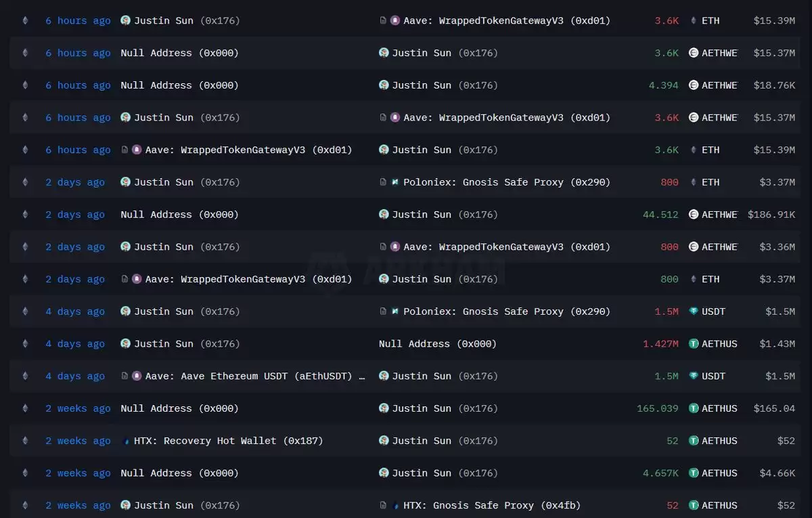
Task: Select the 1.427M amount value
Action: pyautogui.click(x=660, y=344)
